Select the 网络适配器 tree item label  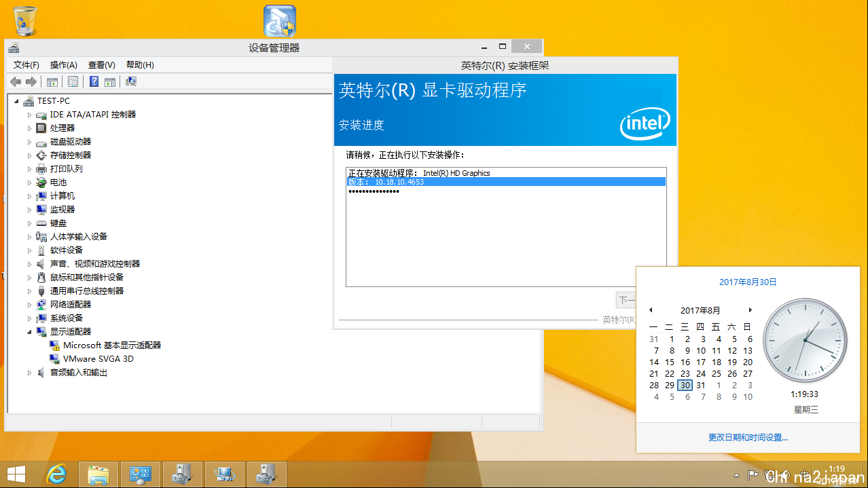[x=71, y=305]
